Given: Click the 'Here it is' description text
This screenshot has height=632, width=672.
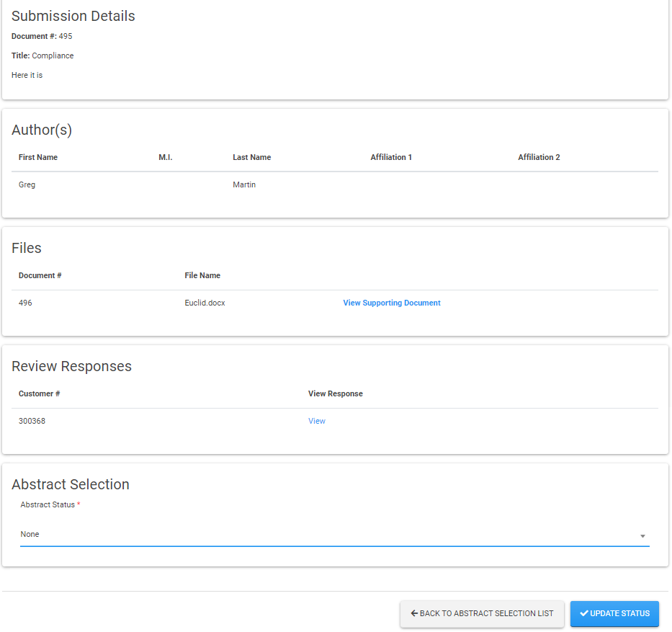Looking at the screenshot, I should tap(27, 75).
